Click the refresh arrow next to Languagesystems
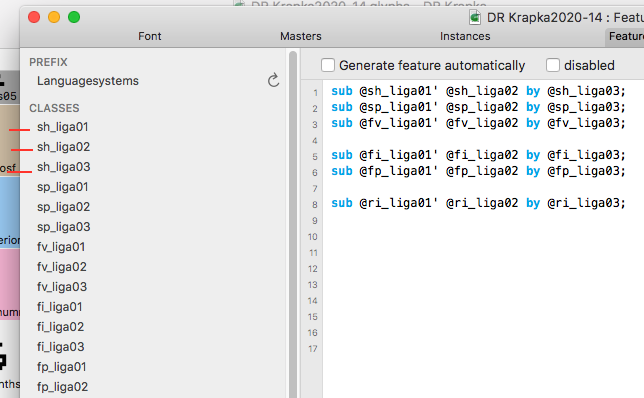Viewport: 644px width, 398px height. click(x=274, y=81)
